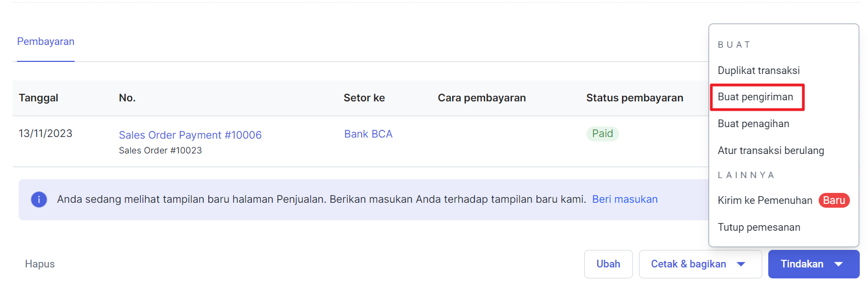The image size is (868, 291).
Task: Open Sales Order Payment #10006 link
Action: [x=190, y=135]
